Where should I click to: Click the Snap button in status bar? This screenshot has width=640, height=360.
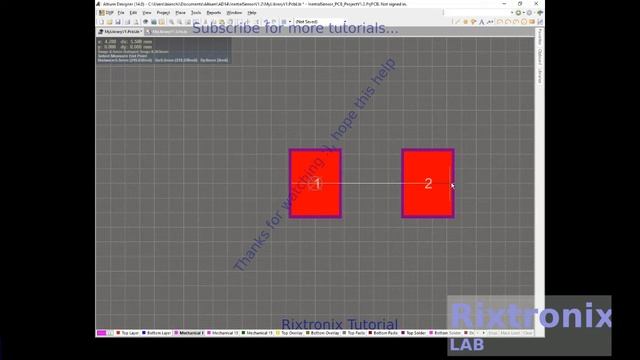pos(493,333)
